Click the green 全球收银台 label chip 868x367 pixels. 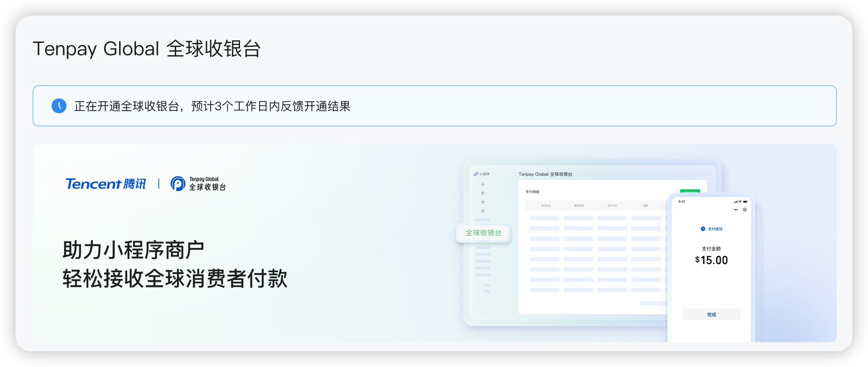click(x=483, y=233)
